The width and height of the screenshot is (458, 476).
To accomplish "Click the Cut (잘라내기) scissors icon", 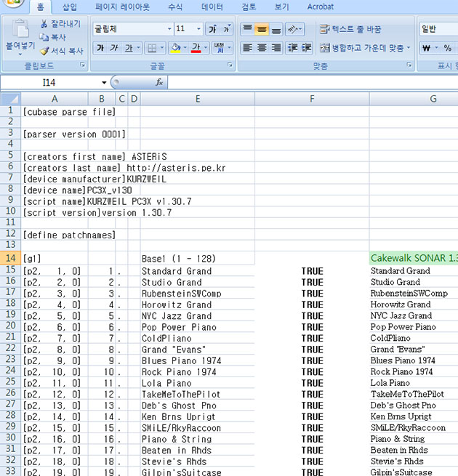I will [x=44, y=24].
